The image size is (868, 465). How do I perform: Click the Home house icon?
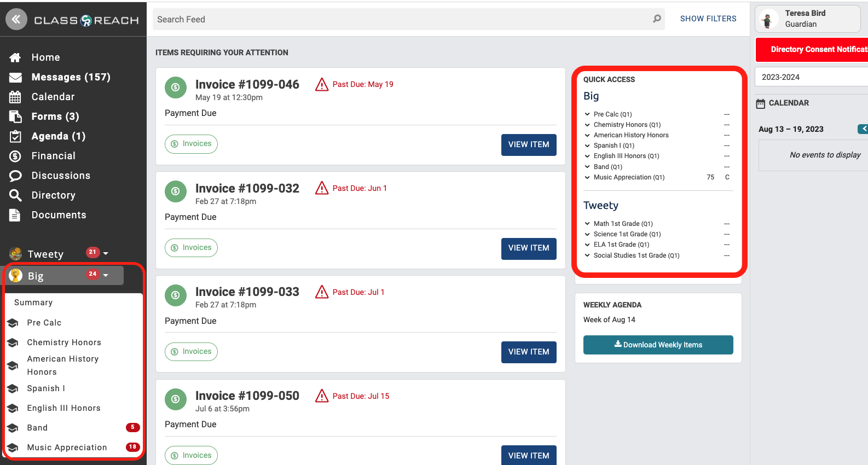15,57
